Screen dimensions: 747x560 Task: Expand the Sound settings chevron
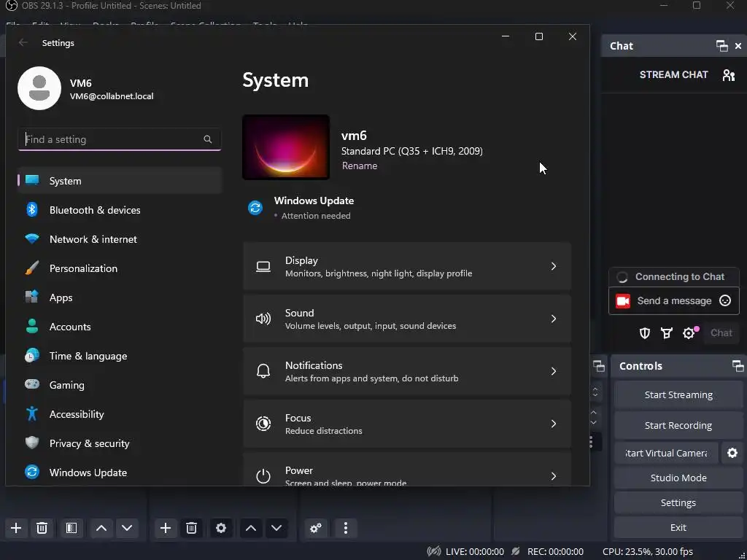(x=554, y=319)
